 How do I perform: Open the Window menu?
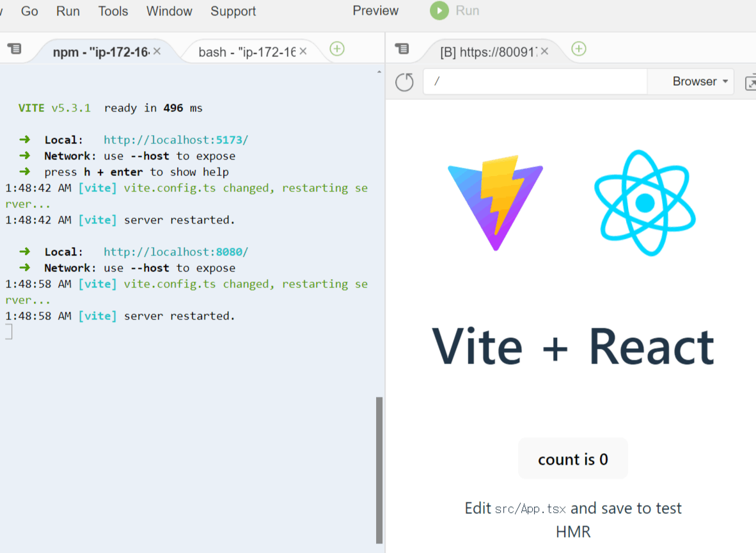pyautogui.click(x=169, y=11)
